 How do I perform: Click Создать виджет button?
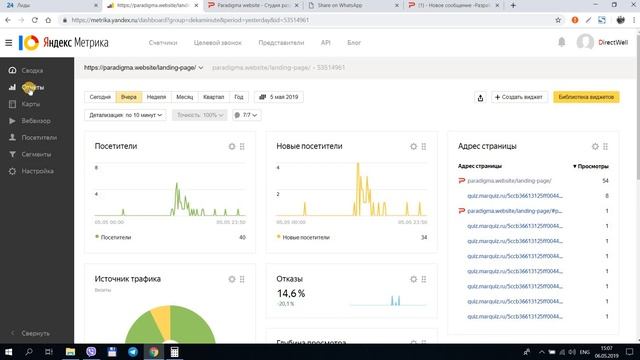tap(519, 97)
